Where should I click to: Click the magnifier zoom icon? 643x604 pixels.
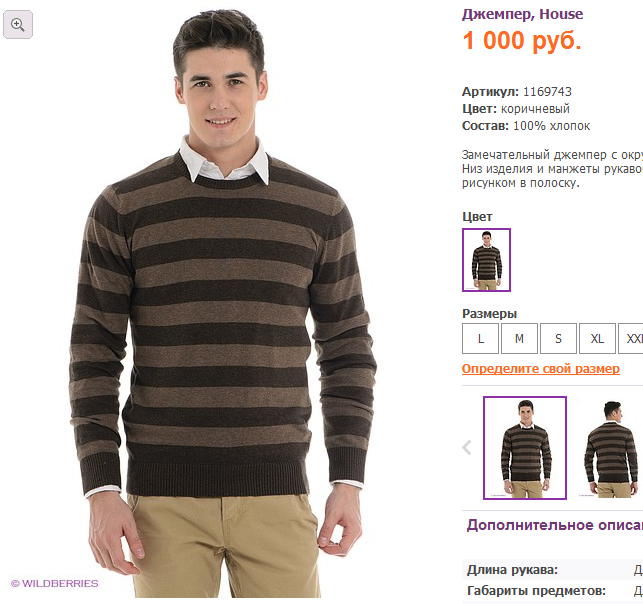point(18,25)
